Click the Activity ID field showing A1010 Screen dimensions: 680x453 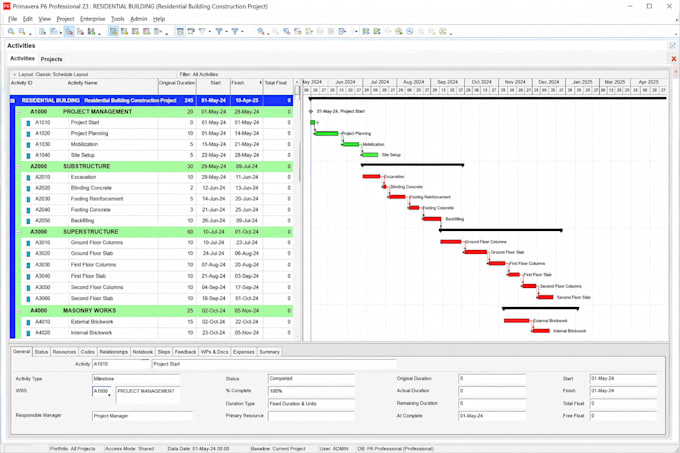click(121, 364)
